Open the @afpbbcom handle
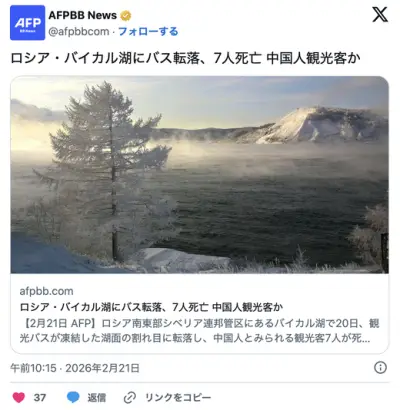Viewport: 400px width, 410px height. [x=79, y=32]
